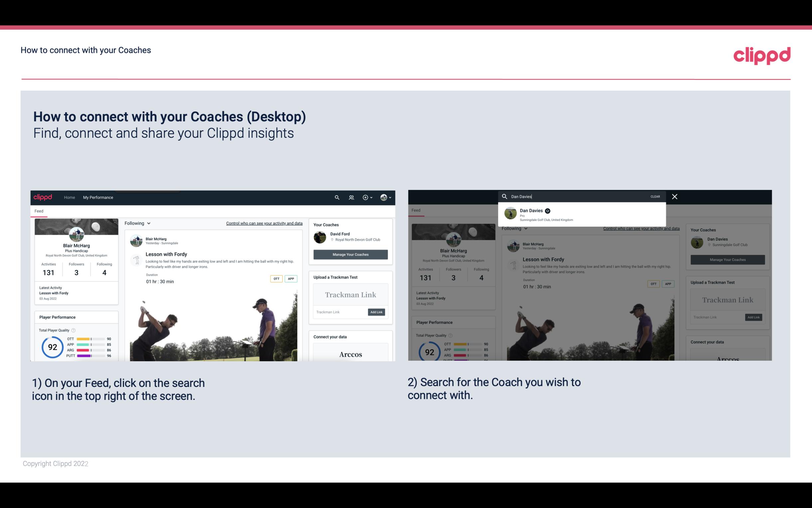Click the globe/language icon top right

[x=384, y=197]
